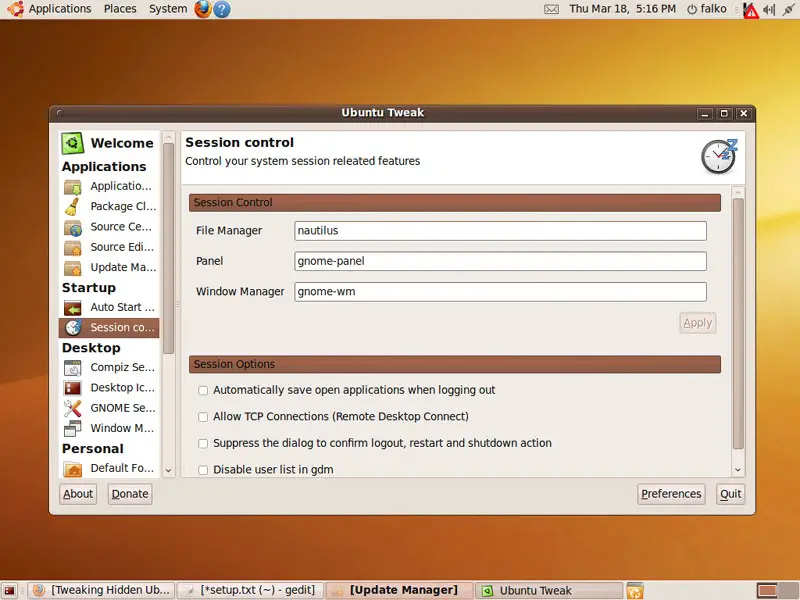The height and width of the screenshot is (600, 800).
Task: Open the Window Manager settings icon
Action: tap(72, 429)
